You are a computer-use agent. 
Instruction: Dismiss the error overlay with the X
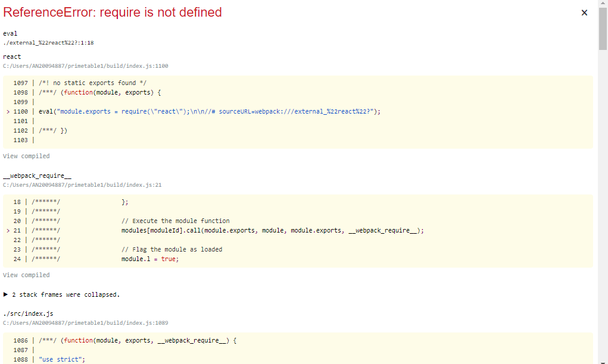(x=584, y=12)
